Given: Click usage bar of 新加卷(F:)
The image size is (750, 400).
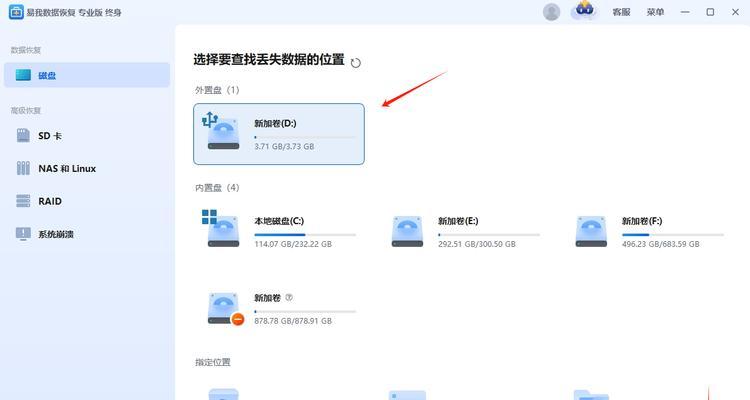Looking at the screenshot, I should [673, 235].
